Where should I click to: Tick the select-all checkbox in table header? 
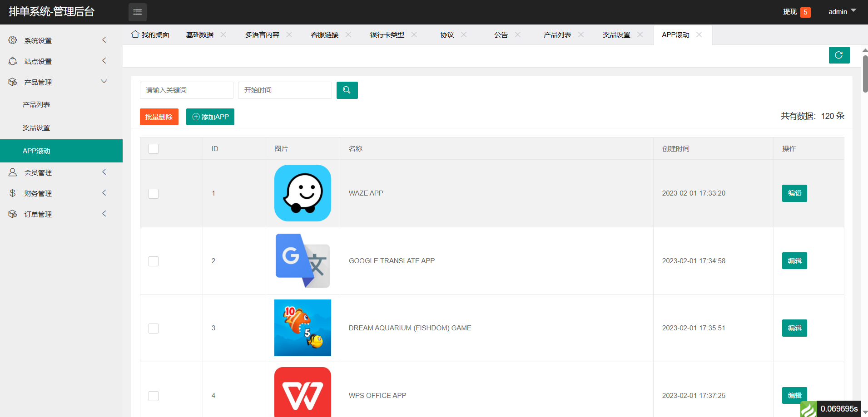pos(154,149)
